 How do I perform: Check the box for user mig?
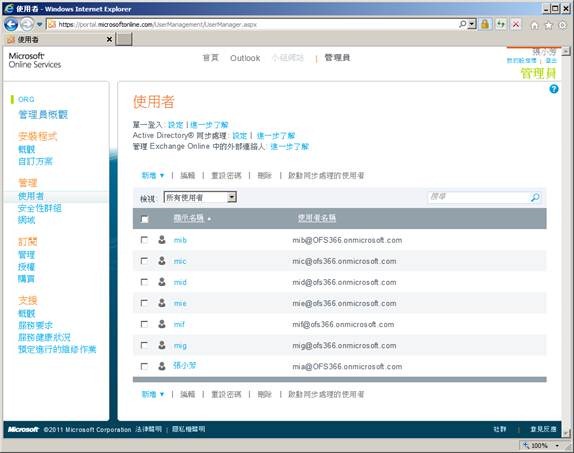tap(145, 345)
